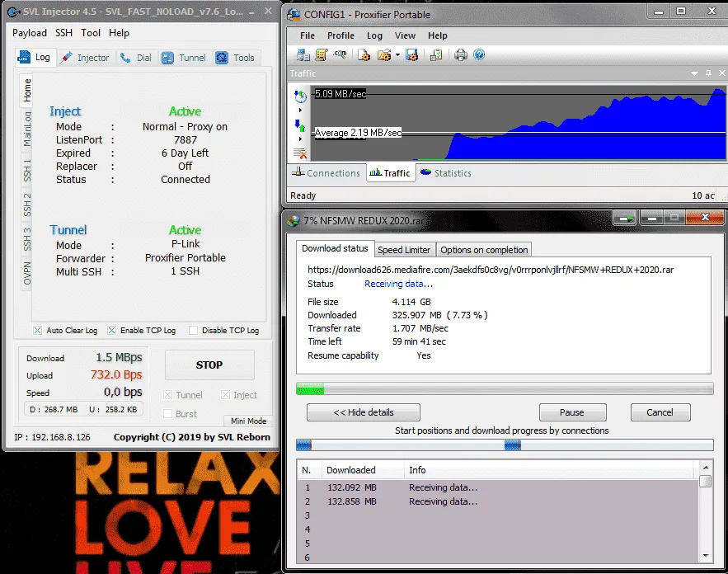This screenshot has width=728, height=574.
Task: Select the Traffic tab in Proxifier
Action: click(x=390, y=172)
